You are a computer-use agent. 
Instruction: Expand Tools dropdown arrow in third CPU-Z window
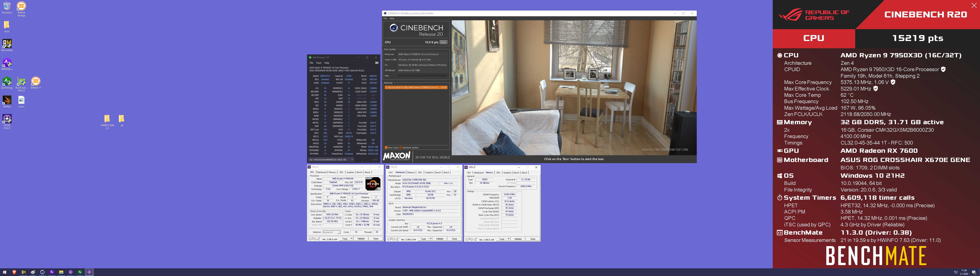509,239
